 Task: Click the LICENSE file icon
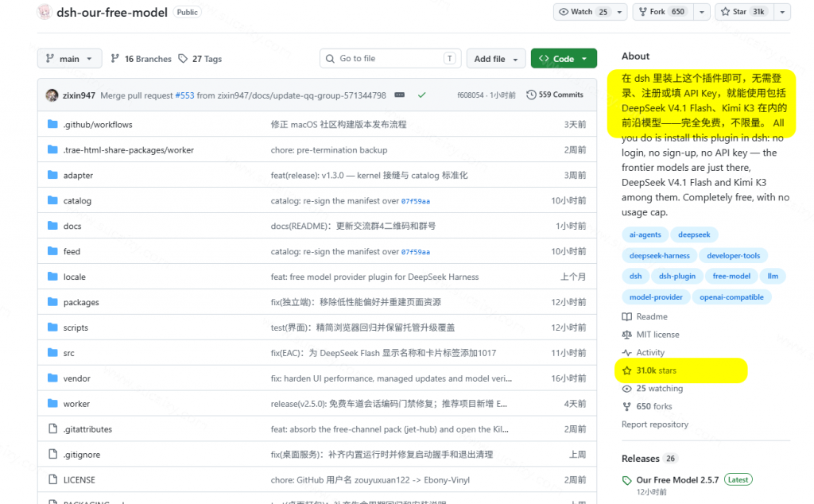coord(52,479)
